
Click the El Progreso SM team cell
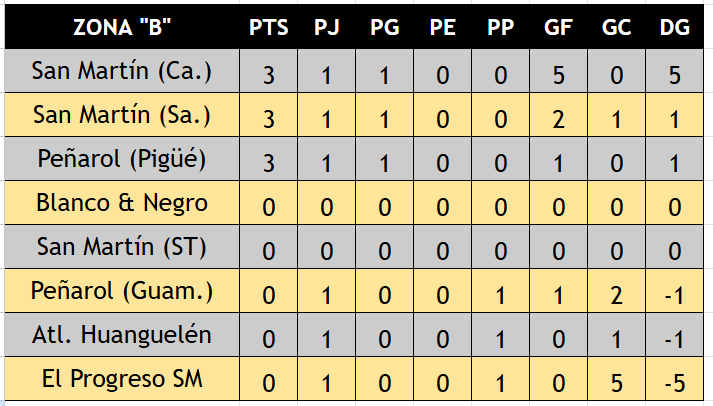pos(122,379)
